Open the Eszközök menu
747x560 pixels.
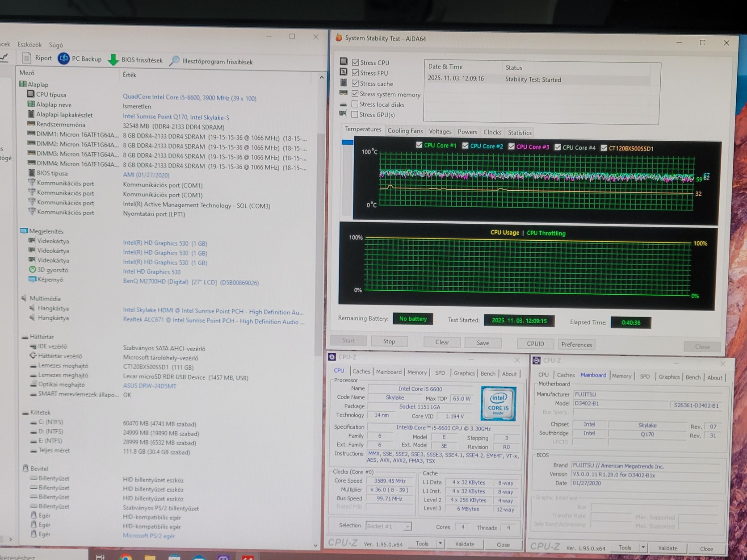tap(29, 45)
